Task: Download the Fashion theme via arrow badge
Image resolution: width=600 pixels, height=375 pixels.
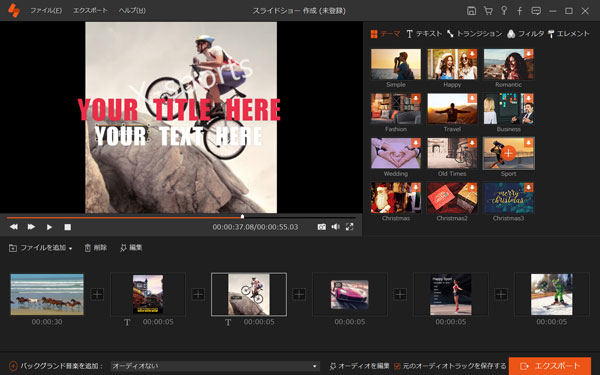Action: [x=416, y=98]
